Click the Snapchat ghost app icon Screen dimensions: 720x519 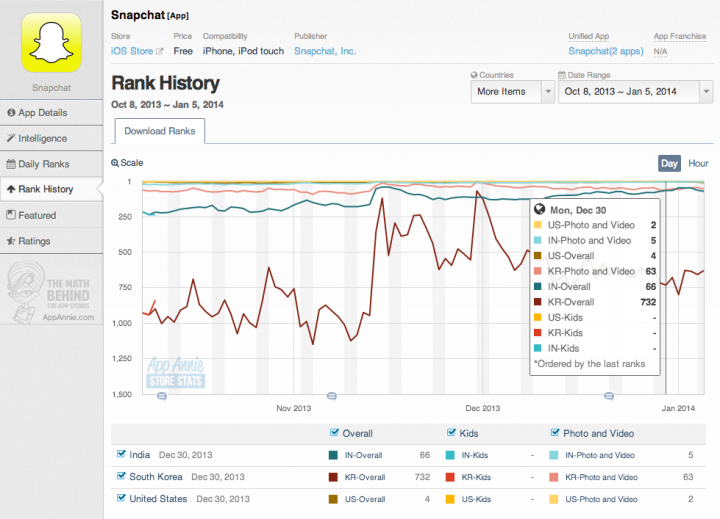pos(51,43)
